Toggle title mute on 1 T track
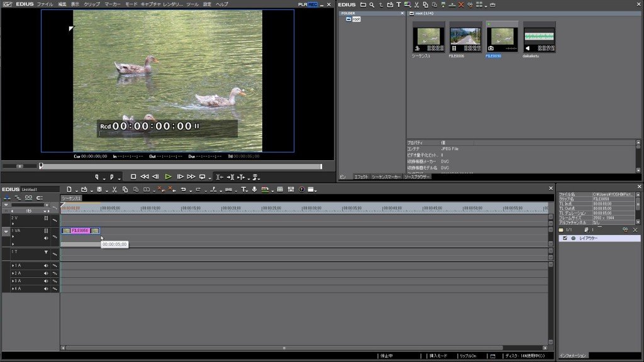This screenshot has height=362, width=644. click(x=46, y=252)
